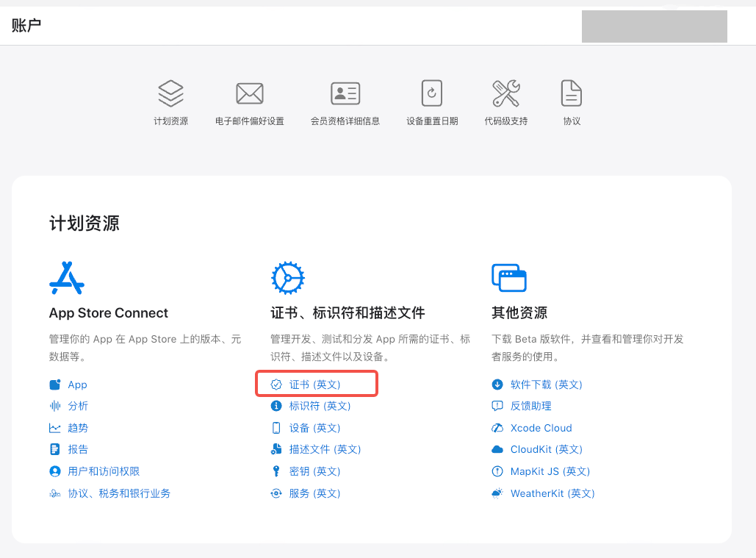Screen dimensions: 756x558
Task: Open the 设备 (英文) link
Action: pos(315,428)
